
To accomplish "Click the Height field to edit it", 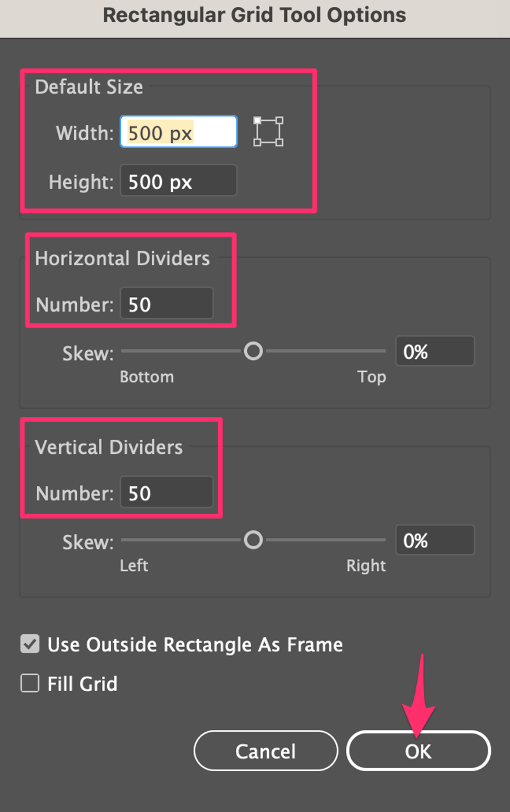I will click(x=178, y=180).
